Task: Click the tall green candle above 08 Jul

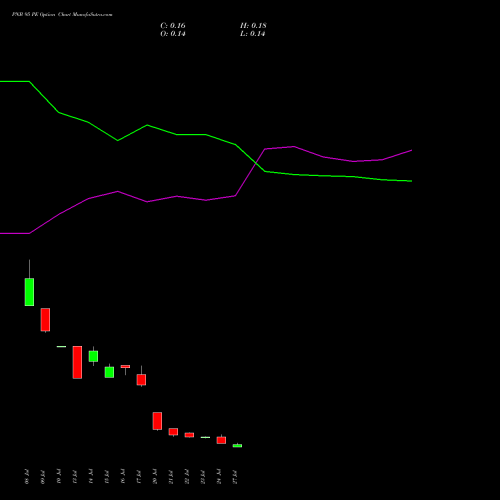Action: point(29,292)
